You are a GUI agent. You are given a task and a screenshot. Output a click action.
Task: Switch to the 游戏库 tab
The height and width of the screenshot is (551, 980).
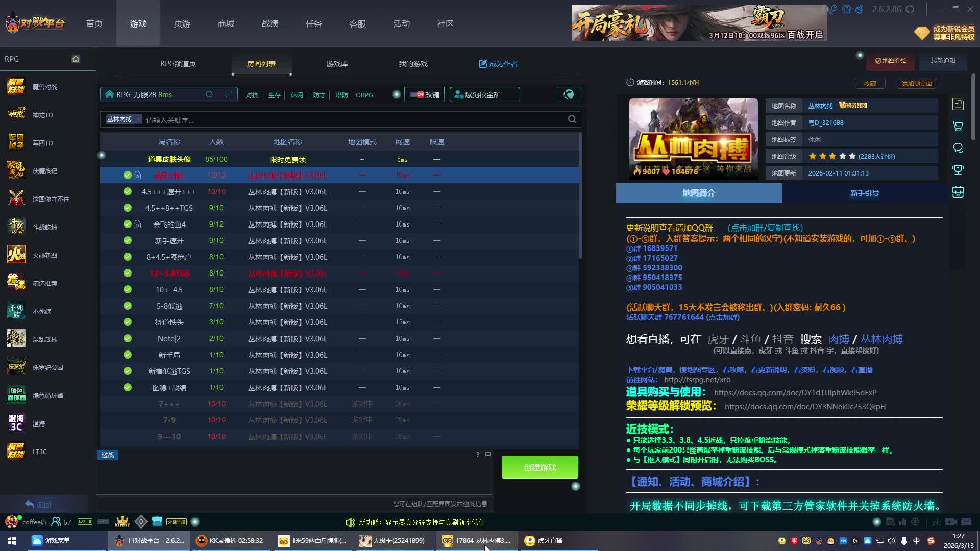(337, 64)
